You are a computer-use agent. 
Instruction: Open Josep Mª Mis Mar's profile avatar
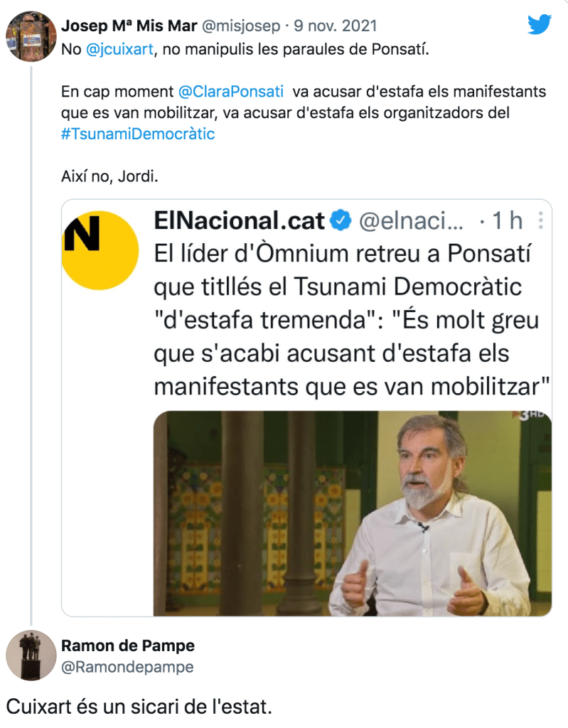(31, 36)
